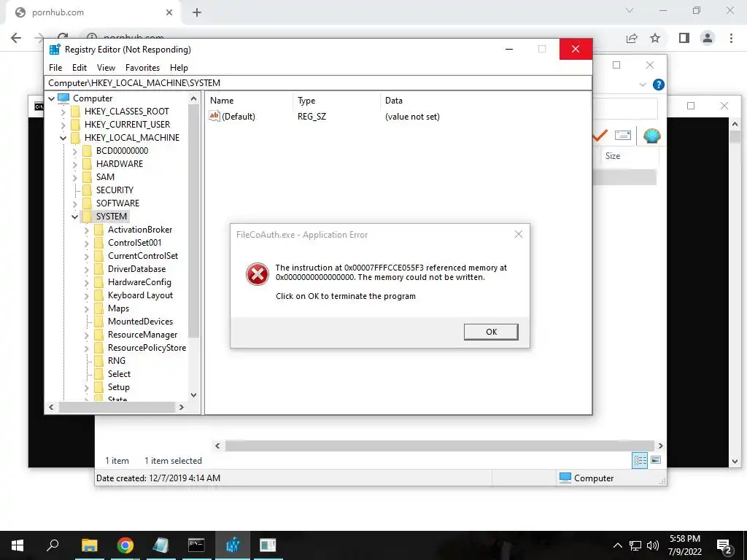Bookmark this page with the star icon
The width and height of the screenshot is (747, 560).
[x=655, y=38]
